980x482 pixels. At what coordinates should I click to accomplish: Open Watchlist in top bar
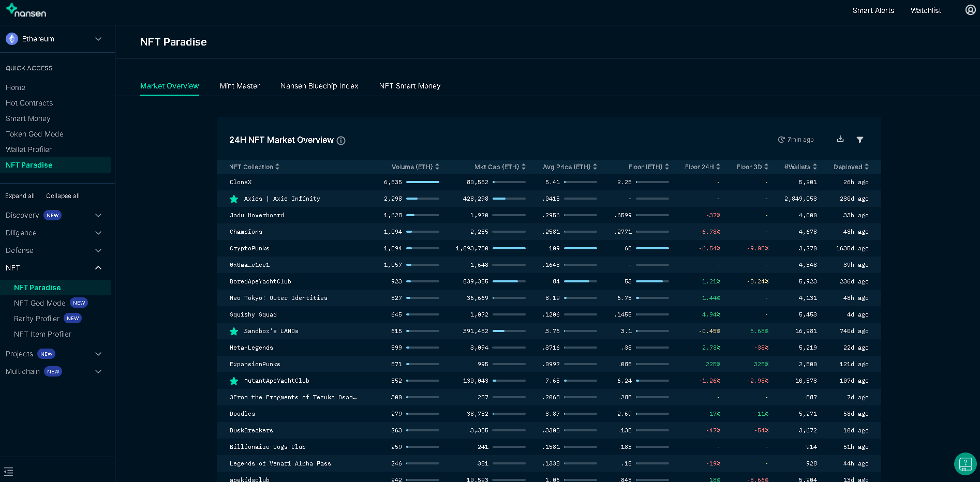click(x=926, y=10)
